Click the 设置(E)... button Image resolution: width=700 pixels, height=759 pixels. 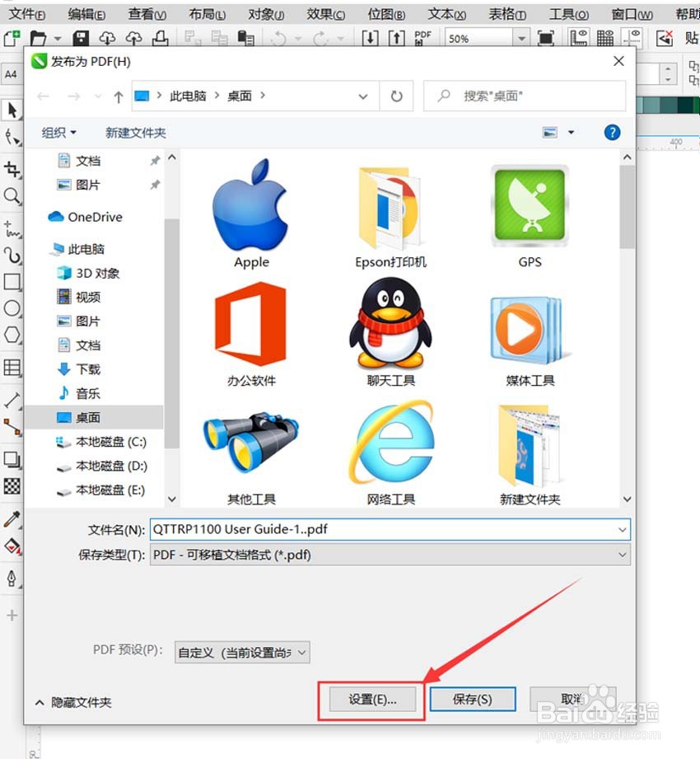point(372,699)
